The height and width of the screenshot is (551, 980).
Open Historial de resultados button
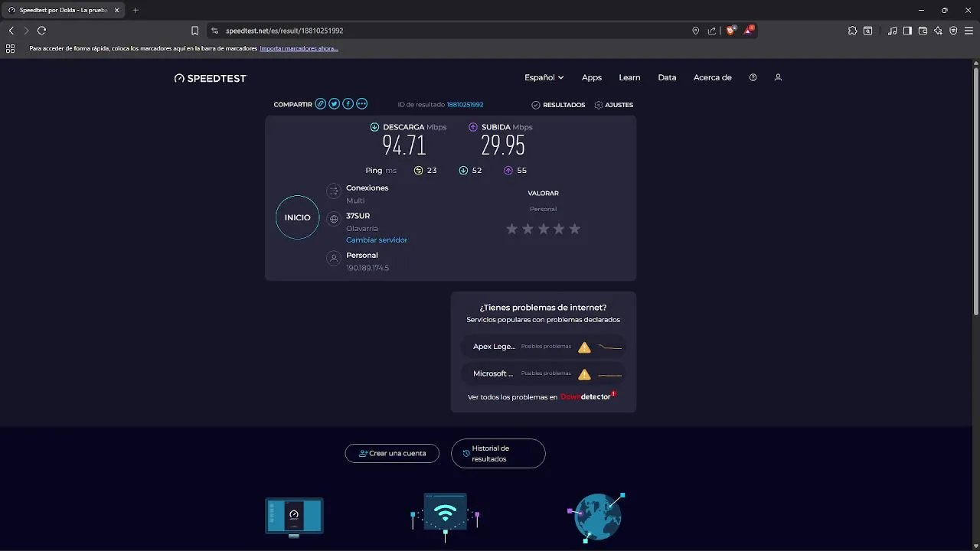coord(498,453)
